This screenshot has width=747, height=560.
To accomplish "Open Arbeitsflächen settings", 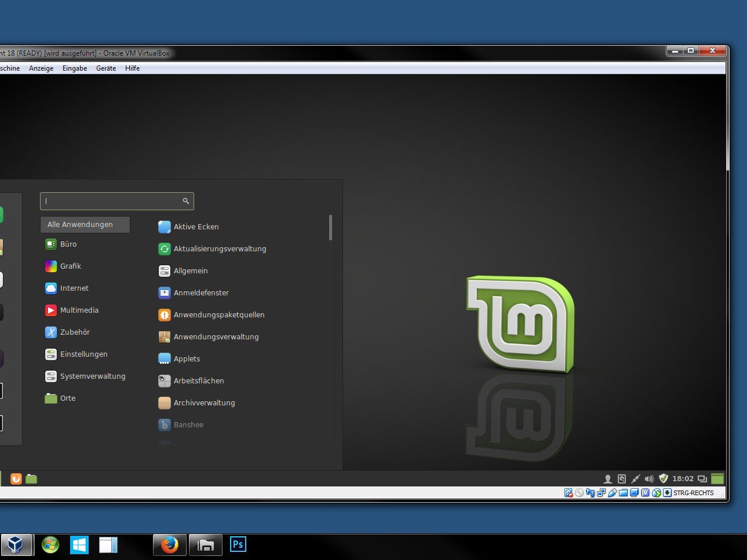I will 191,380.
